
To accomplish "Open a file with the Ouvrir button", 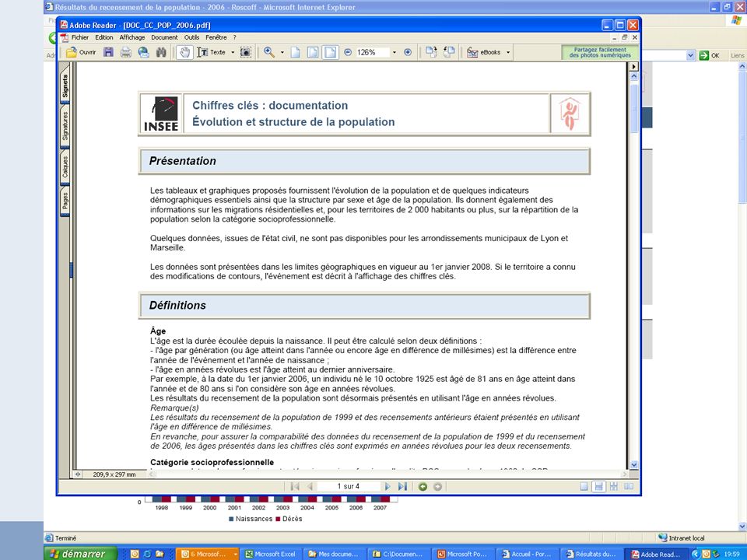I will [x=81, y=52].
